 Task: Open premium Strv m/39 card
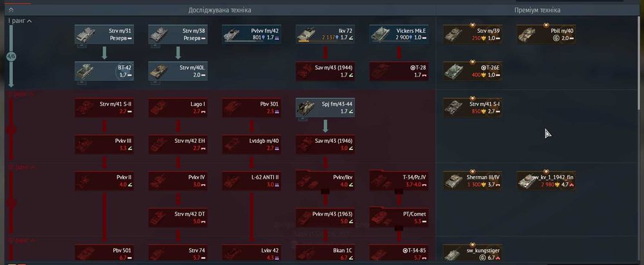pos(472,35)
